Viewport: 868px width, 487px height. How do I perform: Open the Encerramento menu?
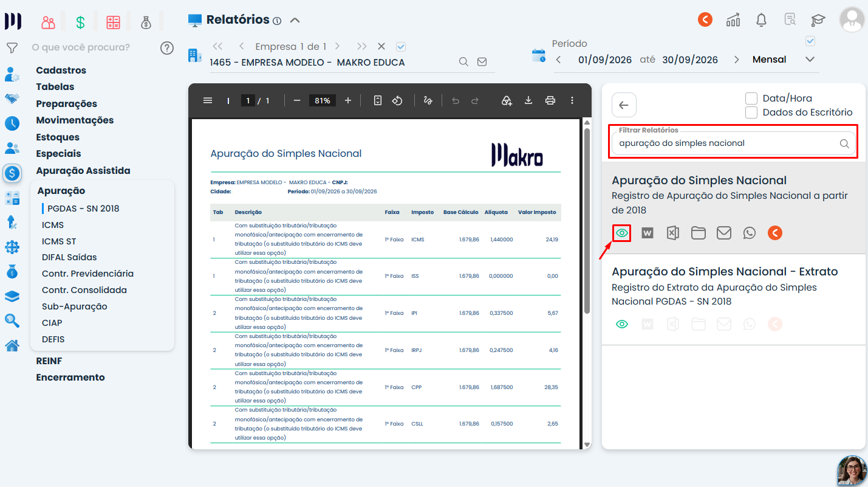70,378
